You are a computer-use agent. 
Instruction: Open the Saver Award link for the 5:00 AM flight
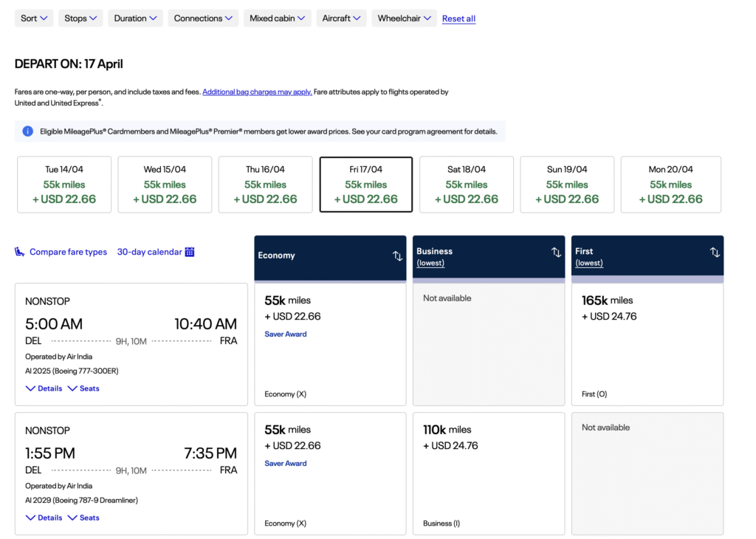coord(285,334)
